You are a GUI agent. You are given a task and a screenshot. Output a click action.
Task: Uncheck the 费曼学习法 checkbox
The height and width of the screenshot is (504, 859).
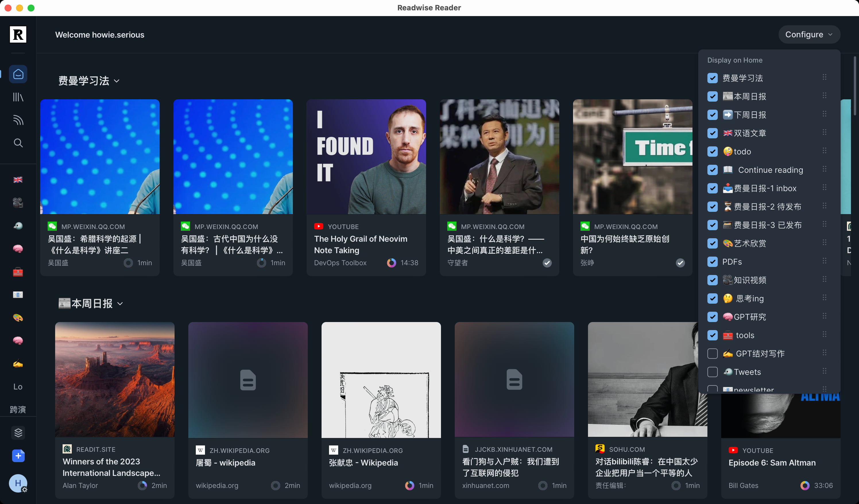pyautogui.click(x=712, y=78)
